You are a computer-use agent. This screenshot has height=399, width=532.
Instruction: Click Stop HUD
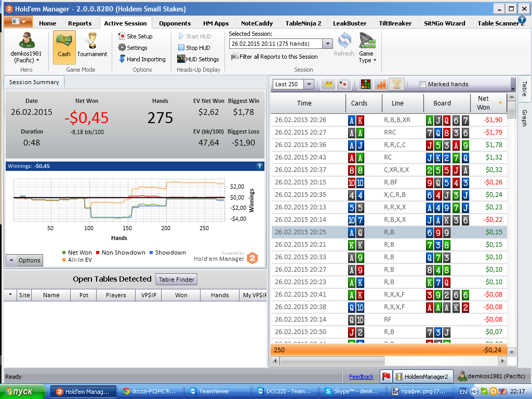pyautogui.click(x=194, y=48)
